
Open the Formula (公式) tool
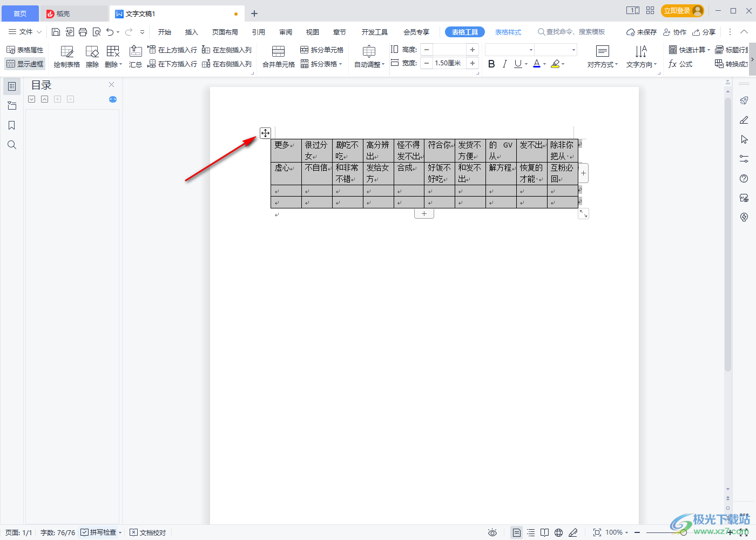point(680,64)
